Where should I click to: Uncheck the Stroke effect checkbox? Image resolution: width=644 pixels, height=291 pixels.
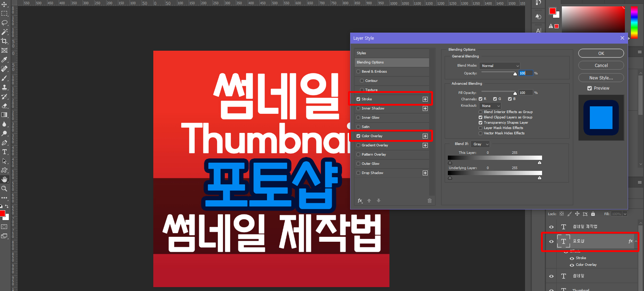tap(358, 99)
